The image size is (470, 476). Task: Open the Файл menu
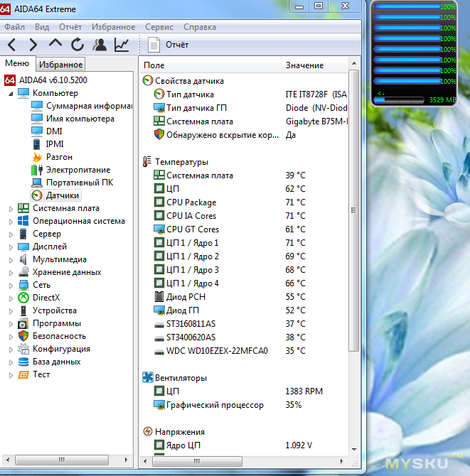coord(14,27)
